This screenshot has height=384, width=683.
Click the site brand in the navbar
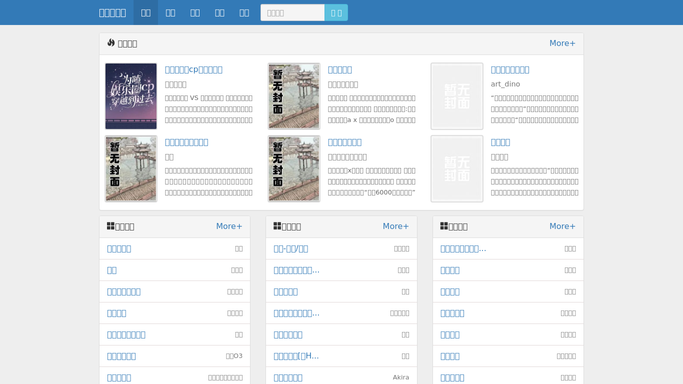tap(112, 13)
